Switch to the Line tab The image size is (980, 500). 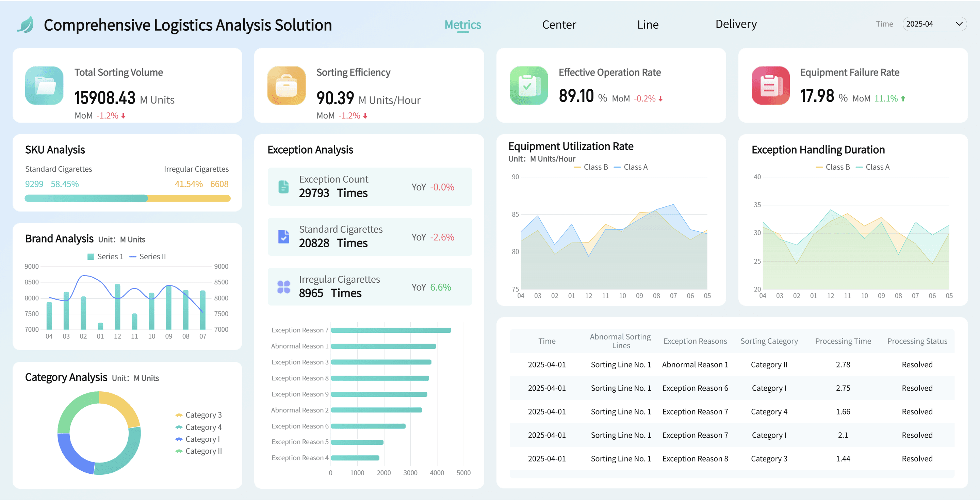tap(648, 25)
